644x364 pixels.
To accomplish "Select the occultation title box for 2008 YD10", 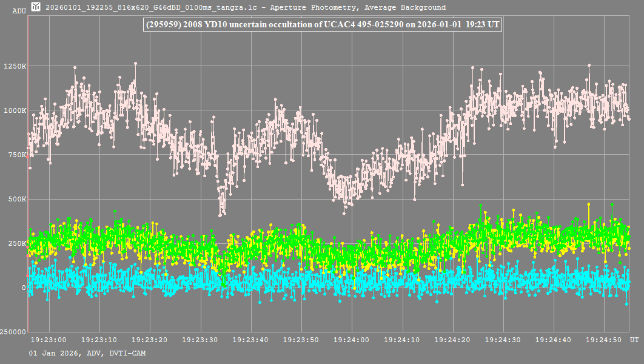I will [x=322, y=25].
